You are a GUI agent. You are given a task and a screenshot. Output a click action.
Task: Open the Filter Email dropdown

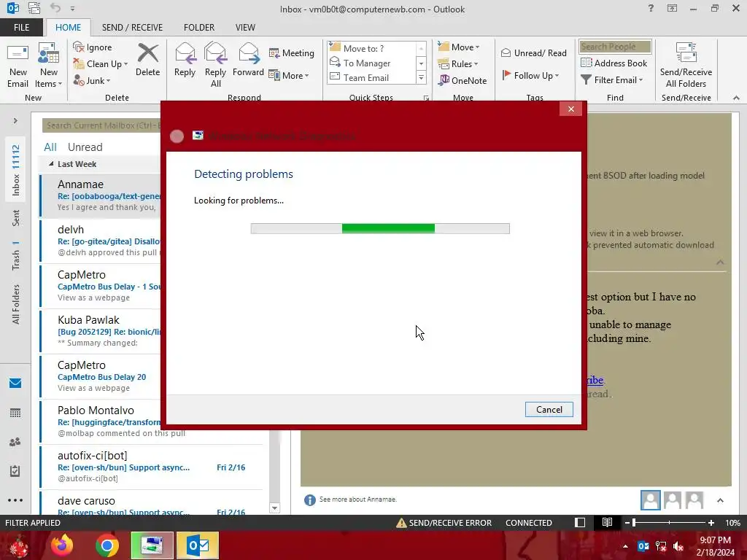point(612,80)
